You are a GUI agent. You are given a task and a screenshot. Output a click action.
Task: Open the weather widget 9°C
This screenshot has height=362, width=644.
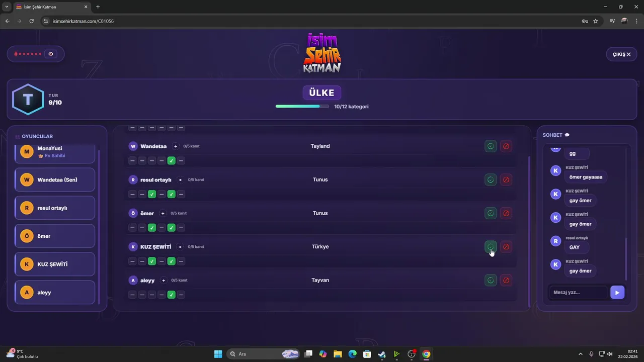23,354
